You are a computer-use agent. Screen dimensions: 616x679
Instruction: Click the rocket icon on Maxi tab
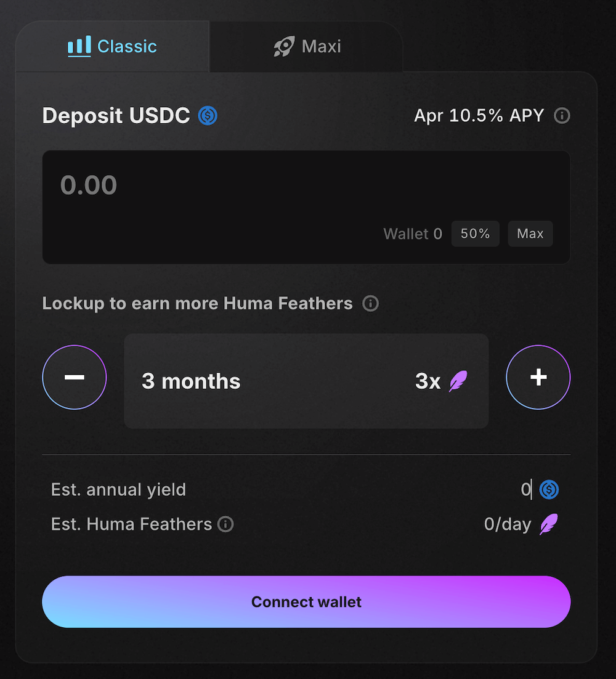coord(284,47)
